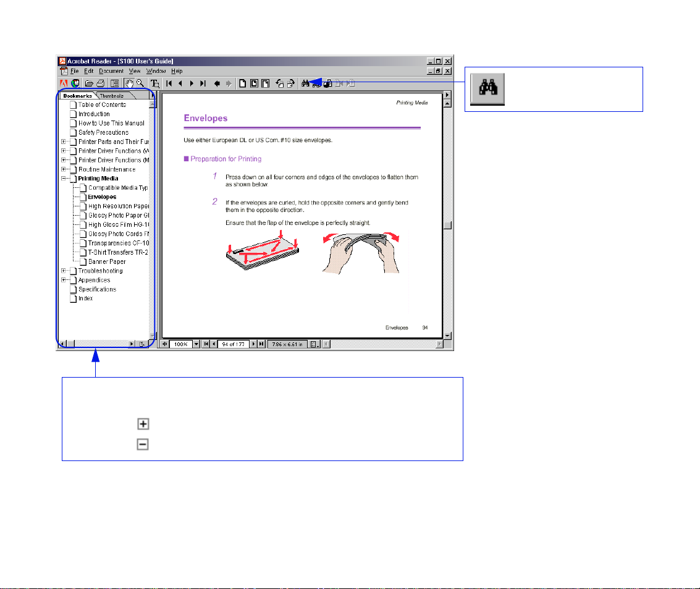The image size is (700, 589).
Task: Click document scrollbar down arrow
Action: pyautogui.click(x=447, y=336)
